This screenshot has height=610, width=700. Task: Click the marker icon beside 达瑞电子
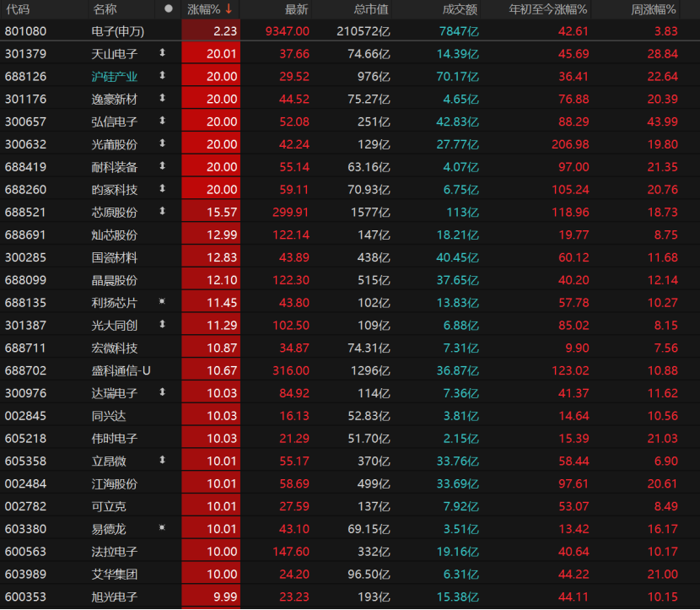(x=163, y=392)
